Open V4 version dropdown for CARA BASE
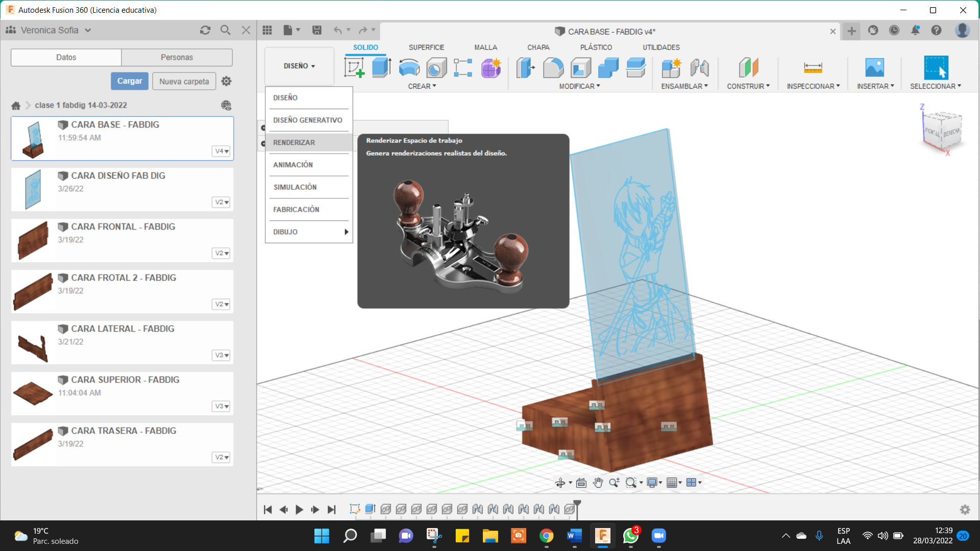The width and height of the screenshot is (980, 551). coord(221,151)
